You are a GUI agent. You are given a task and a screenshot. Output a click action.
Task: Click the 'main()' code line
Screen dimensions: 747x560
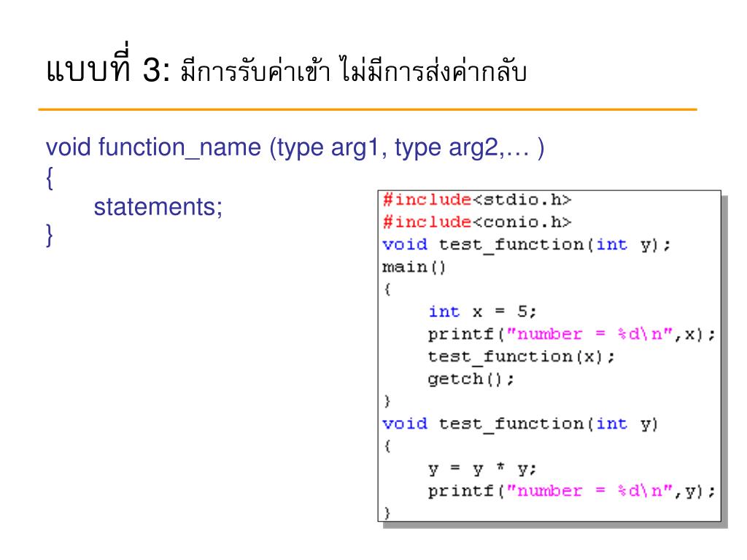pyautogui.click(x=414, y=267)
